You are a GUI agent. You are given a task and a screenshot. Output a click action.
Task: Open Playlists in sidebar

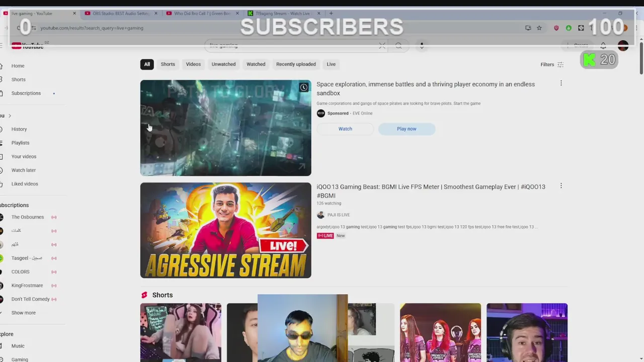(x=20, y=143)
